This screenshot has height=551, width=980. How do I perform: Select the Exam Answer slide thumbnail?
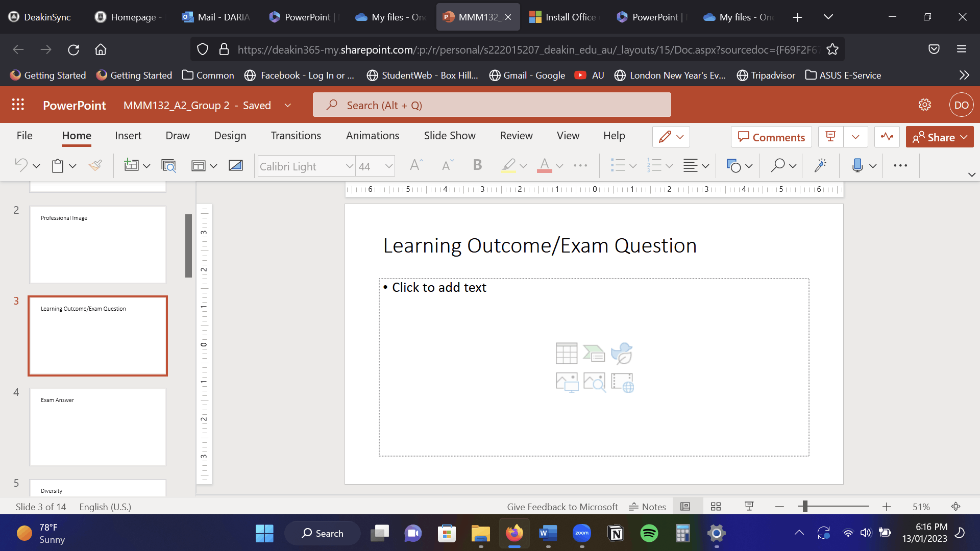(97, 427)
